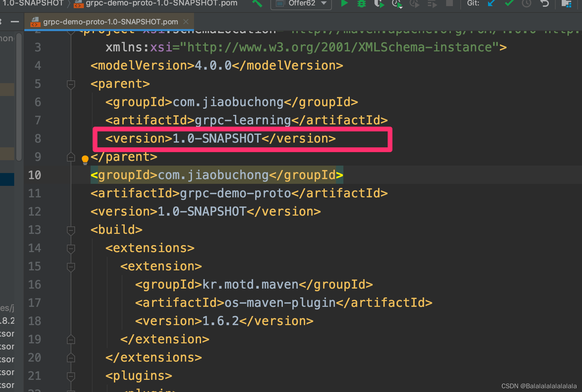Click Git update project blue arrow
This screenshot has height=392, width=582.
[x=491, y=3]
